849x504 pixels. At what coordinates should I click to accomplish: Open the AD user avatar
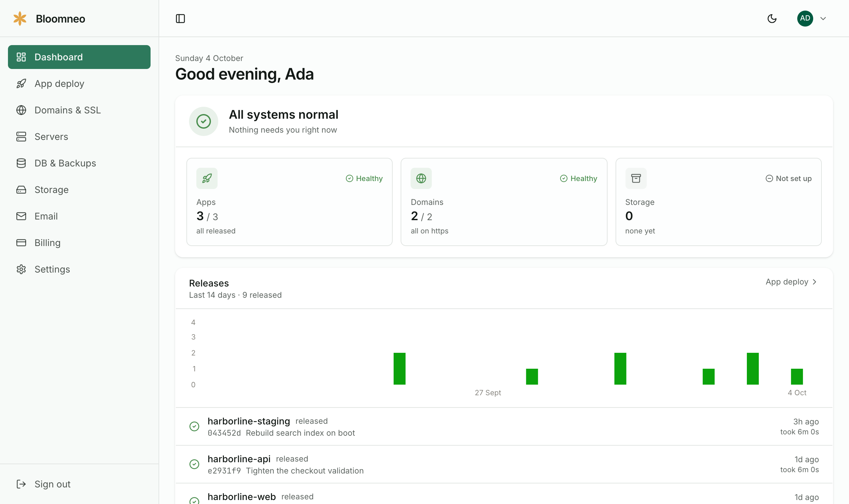(805, 18)
